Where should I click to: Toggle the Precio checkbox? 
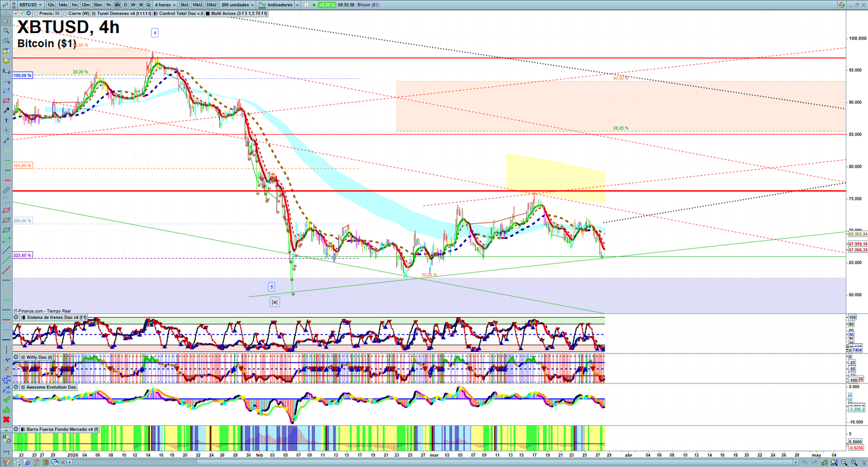(36, 14)
